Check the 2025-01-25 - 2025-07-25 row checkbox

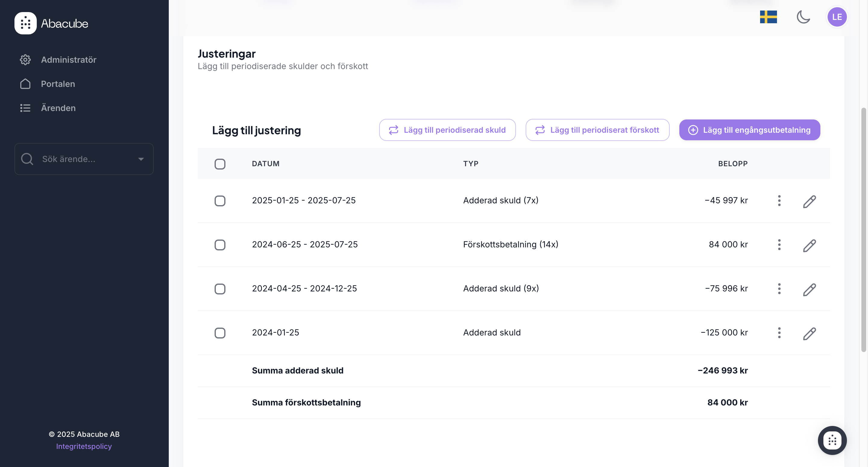coord(220,201)
